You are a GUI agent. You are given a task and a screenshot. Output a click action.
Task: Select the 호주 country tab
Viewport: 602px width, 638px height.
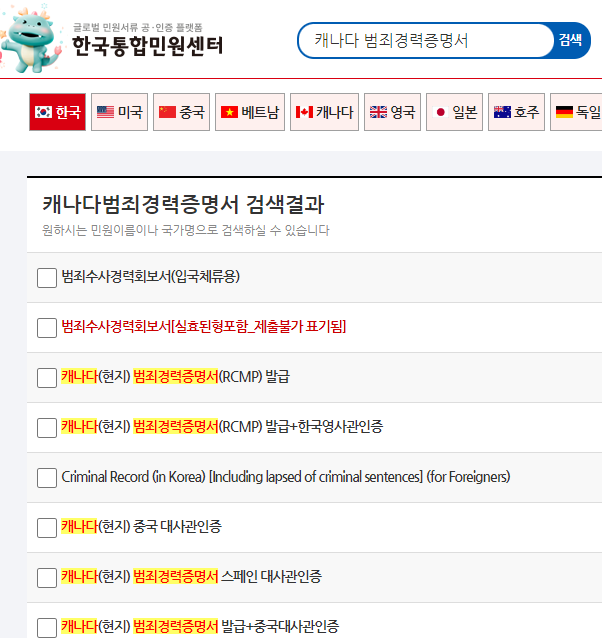point(516,112)
